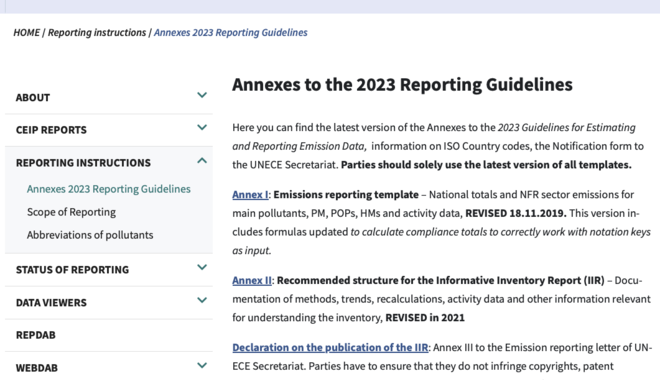The width and height of the screenshot is (660, 380).
Task: Open the WEBDAB menu item
Action: (x=37, y=368)
